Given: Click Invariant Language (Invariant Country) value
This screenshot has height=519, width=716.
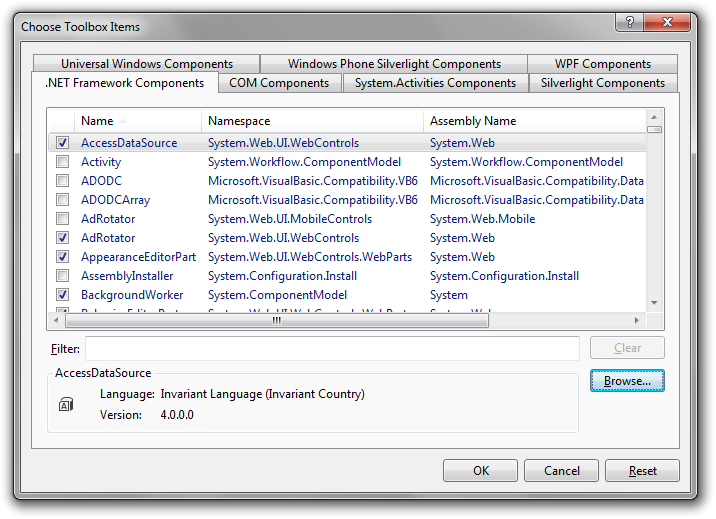Looking at the screenshot, I should (263, 394).
